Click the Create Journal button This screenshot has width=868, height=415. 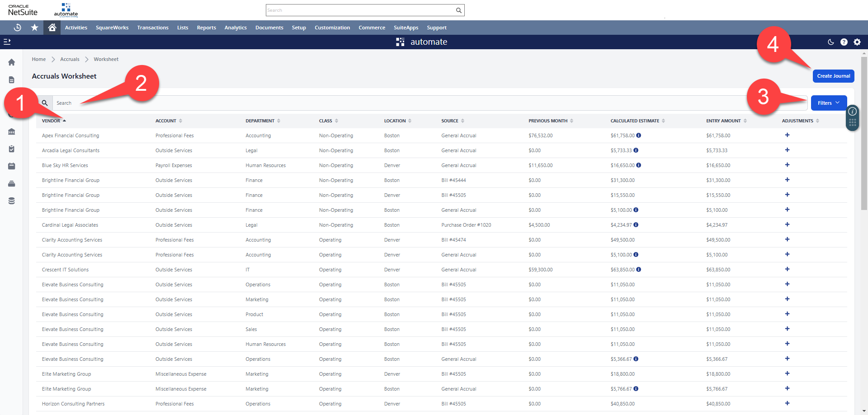pyautogui.click(x=833, y=76)
